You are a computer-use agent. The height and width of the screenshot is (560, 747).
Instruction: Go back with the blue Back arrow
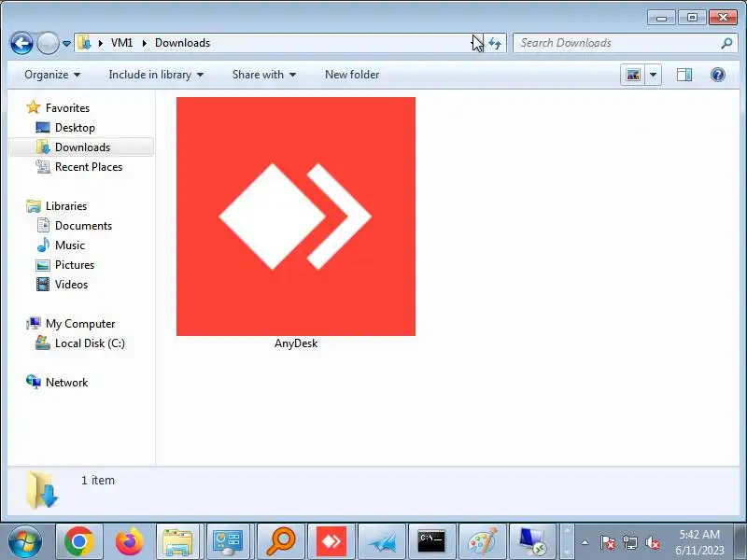tap(21, 43)
